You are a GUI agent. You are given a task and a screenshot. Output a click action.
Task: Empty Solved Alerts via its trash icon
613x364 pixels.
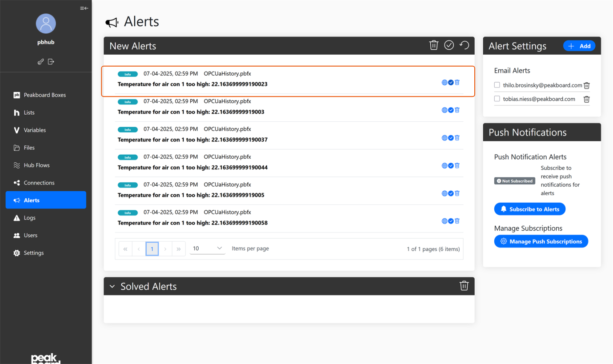tap(464, 286)
